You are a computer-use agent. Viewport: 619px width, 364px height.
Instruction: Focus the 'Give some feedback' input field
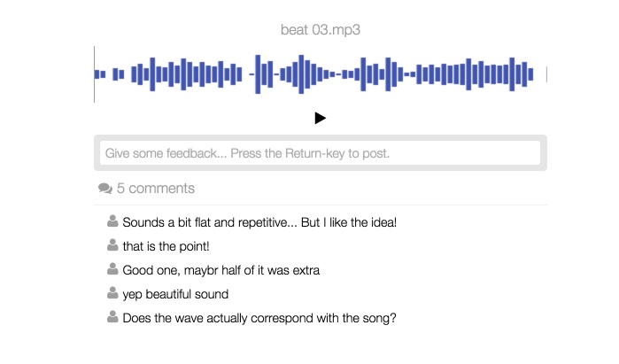coord(320,153)
